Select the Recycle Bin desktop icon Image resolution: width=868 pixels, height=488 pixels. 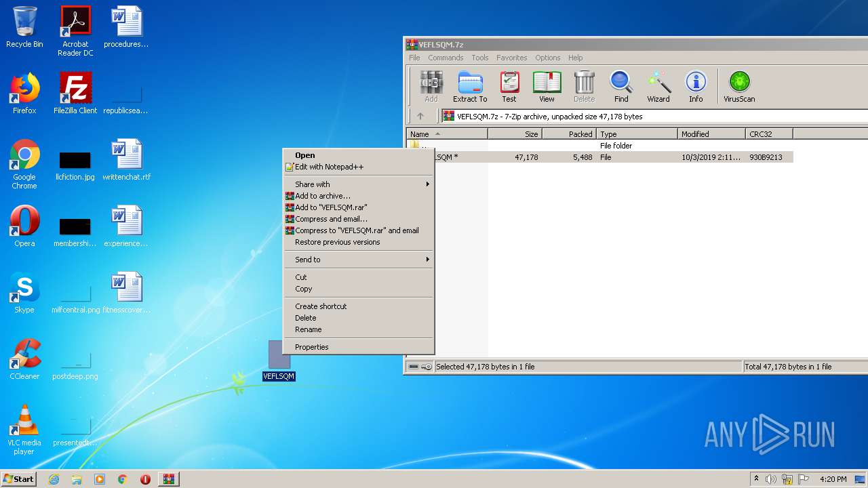click(24, 27)
